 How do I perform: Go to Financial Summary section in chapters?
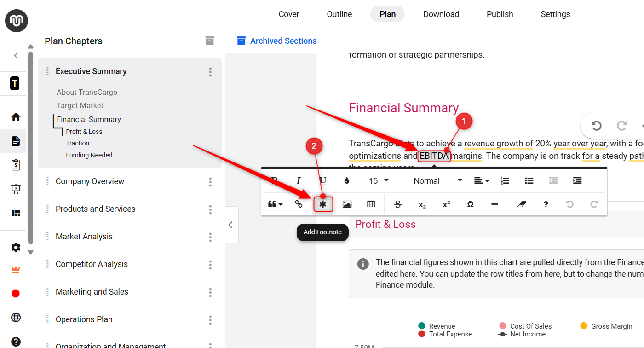pyautogui.click(x=89, y=119)
